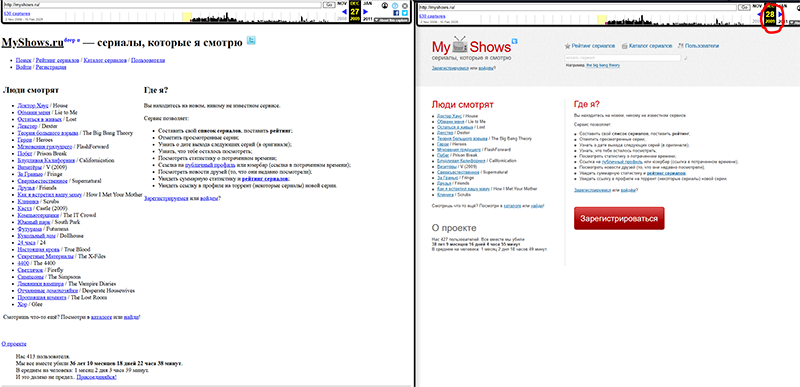Click the TV set logo in MyShows header
Screen dimensions: 800x387
(x=459, y=44)
